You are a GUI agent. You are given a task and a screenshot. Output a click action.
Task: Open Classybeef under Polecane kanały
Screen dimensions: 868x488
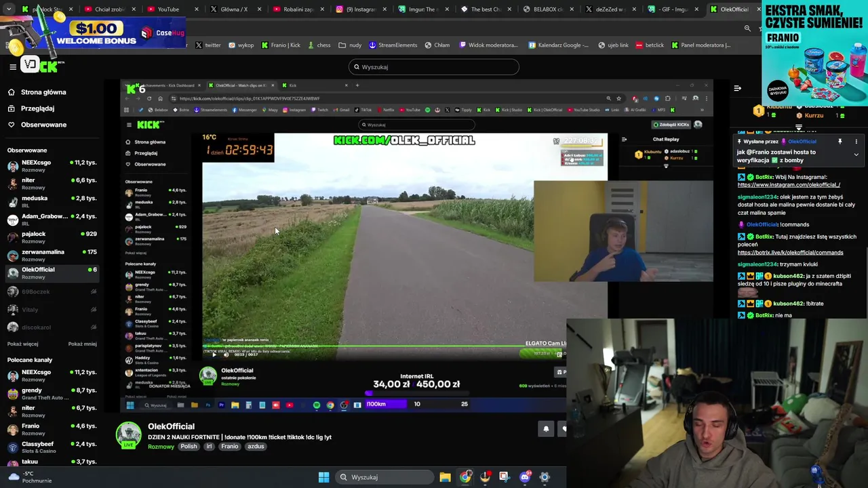coord(51,447)
